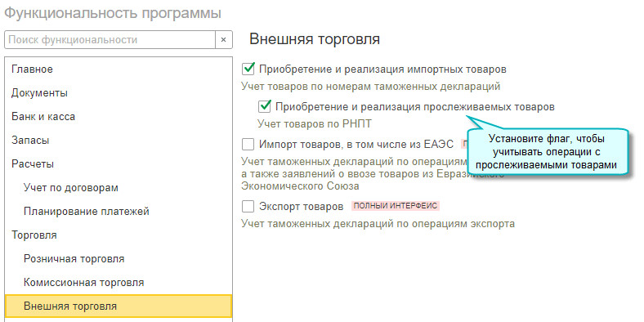Enable the "Экспорт товаров" checkbox
Image resolution: width=644 pixels, height=322 pixels.
[248, 206]
